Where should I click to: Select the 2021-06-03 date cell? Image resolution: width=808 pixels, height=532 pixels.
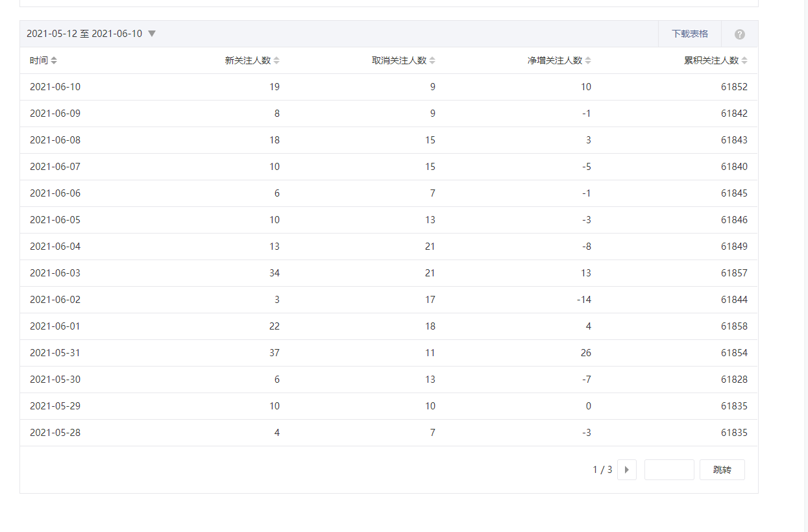point(55,273)
